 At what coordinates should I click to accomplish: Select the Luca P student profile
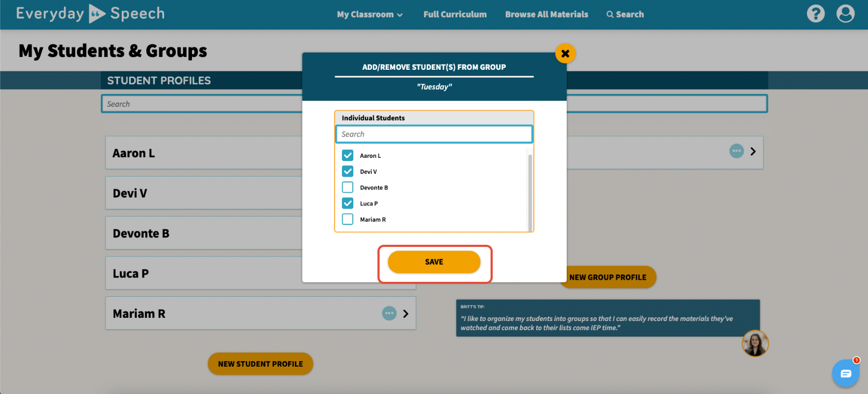261,274
